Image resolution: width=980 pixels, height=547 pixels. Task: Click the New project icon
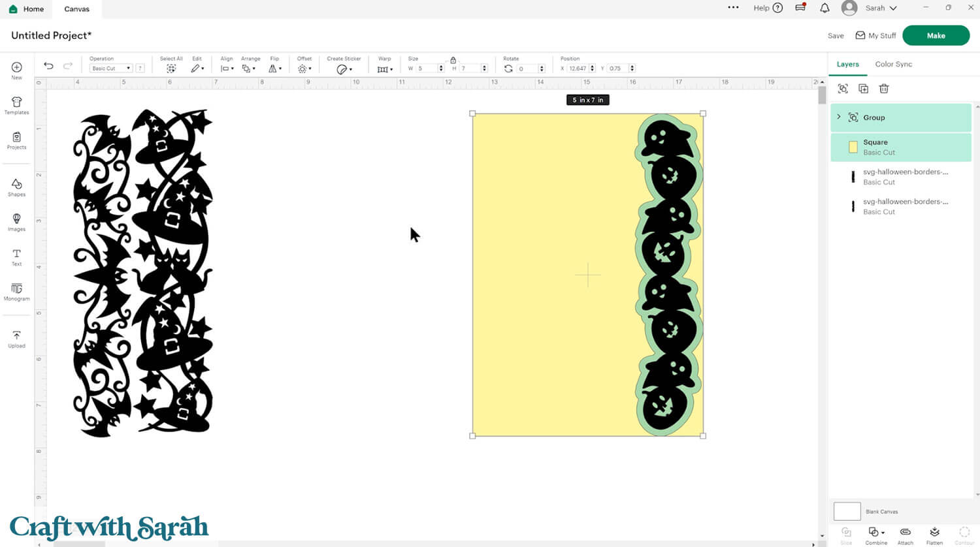coord(16,67)
